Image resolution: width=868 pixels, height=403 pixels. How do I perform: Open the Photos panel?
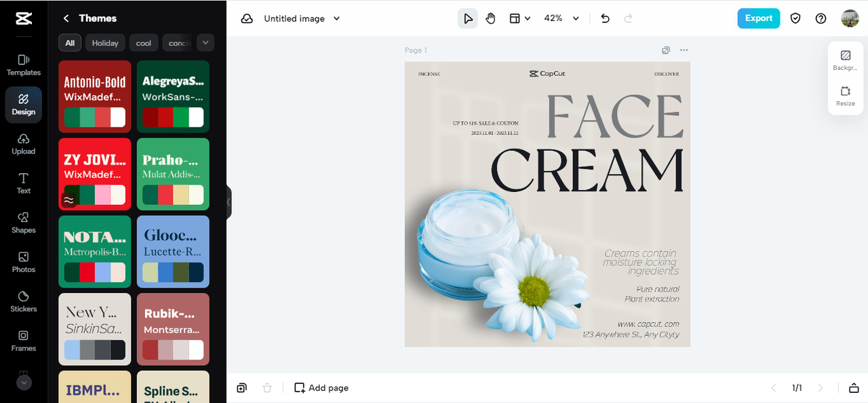[x=24, y=262]
